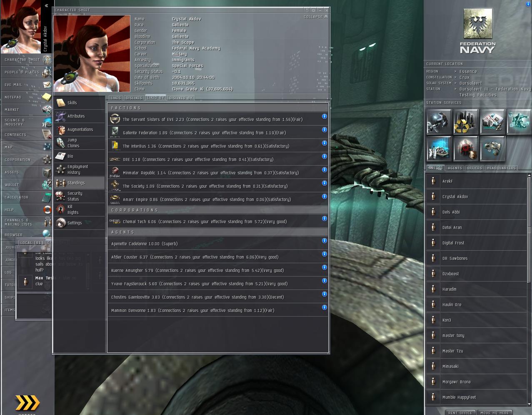Open the Corporation sidebar entry
The width and height of the screenshot is (532, 415).
(26, 160)
